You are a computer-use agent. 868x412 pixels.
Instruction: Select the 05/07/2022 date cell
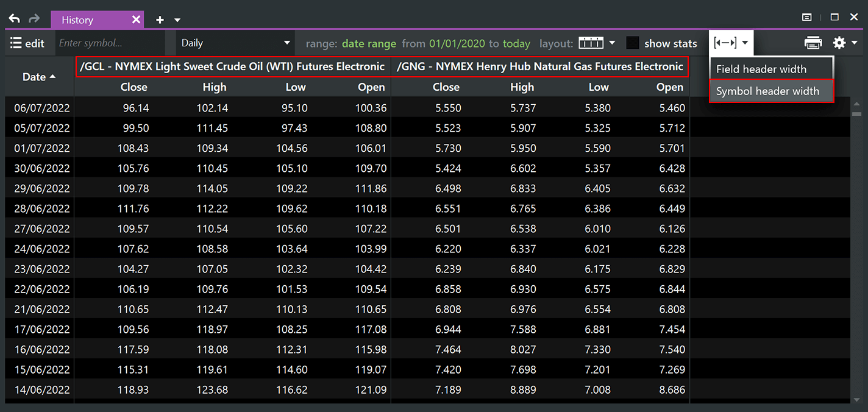[x=42, y=128]
